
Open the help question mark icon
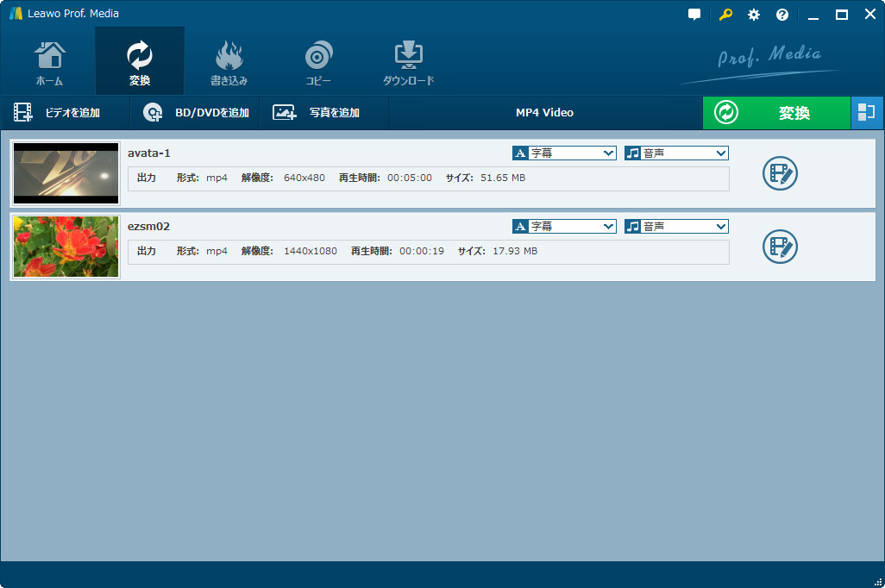pyautogui.click(x=782, y=15)
